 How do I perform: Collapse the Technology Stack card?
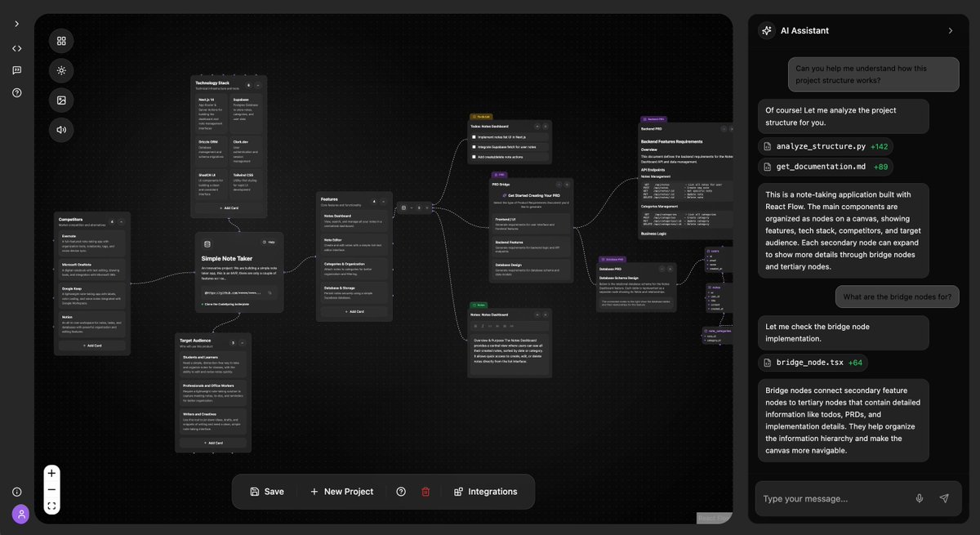258,85
